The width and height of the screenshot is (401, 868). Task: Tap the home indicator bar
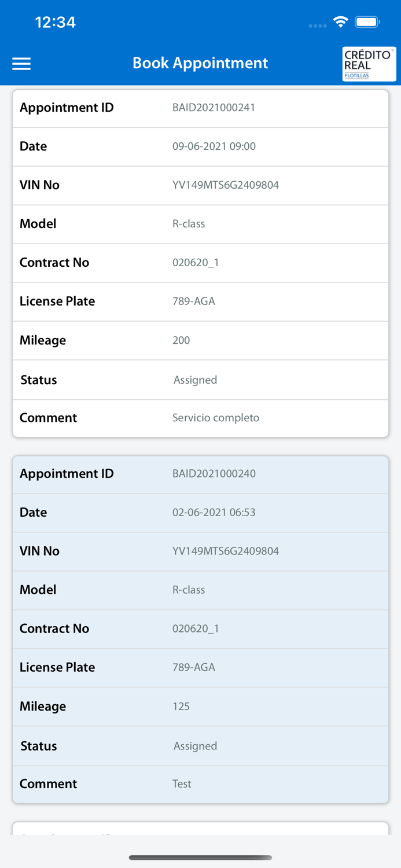(200, 858)
